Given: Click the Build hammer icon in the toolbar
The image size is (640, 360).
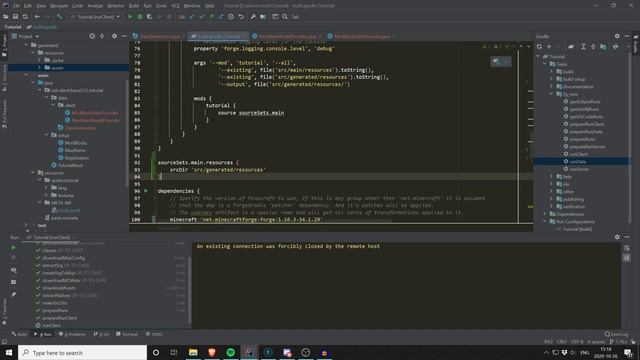Looking at the screenshot, I should [60, 17].
